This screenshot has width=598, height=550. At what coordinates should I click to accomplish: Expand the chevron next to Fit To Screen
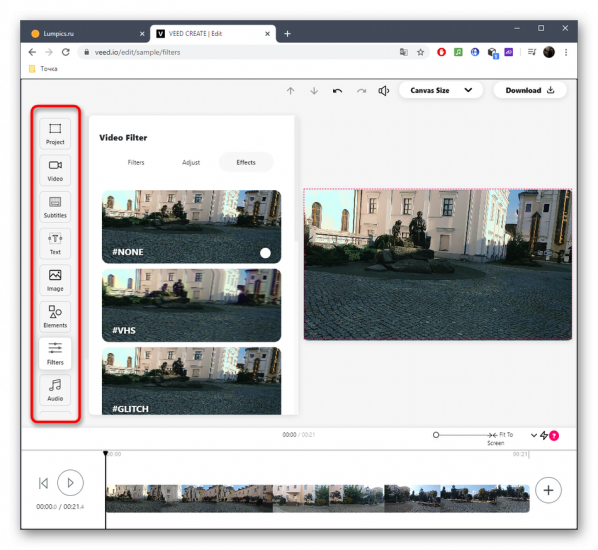coord(534,435)
